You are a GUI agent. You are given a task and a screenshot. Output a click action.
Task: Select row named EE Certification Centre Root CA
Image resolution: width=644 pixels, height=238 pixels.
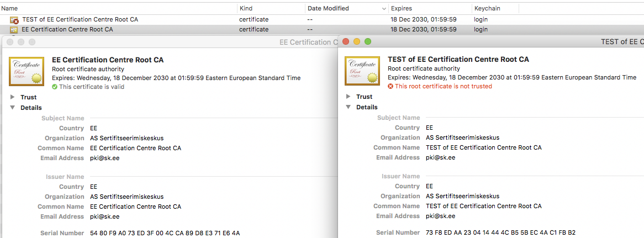click(322, 30)
